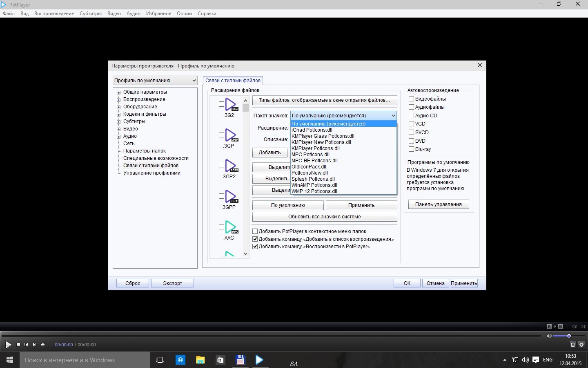Click the playback seek bar

click(x=272, y=336)
